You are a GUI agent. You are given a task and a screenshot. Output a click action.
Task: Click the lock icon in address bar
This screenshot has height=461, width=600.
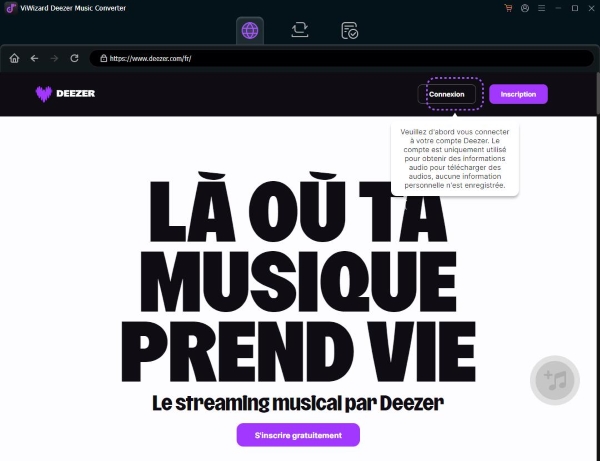click(x=103, y=58)
